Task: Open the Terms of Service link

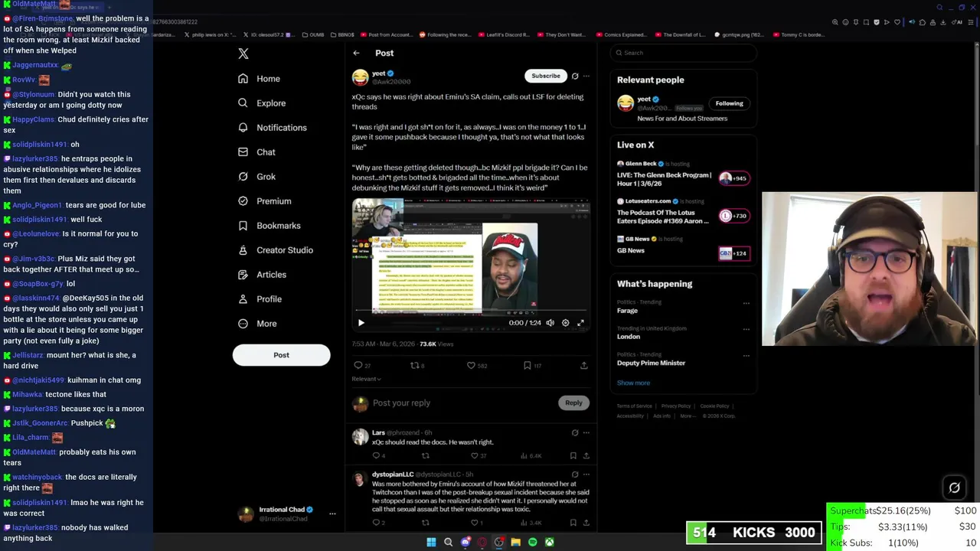Action: click(x=635, y=406)
